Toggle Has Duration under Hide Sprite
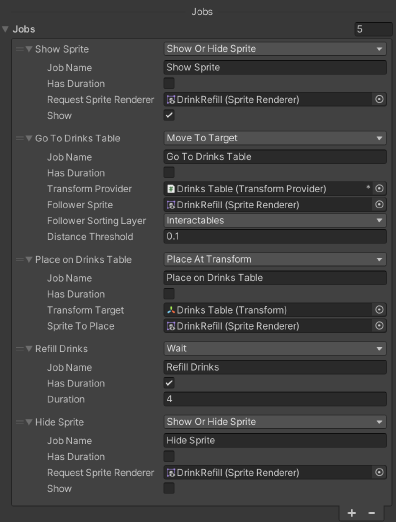This screenshot has width=396, height=522. (169, 456)
